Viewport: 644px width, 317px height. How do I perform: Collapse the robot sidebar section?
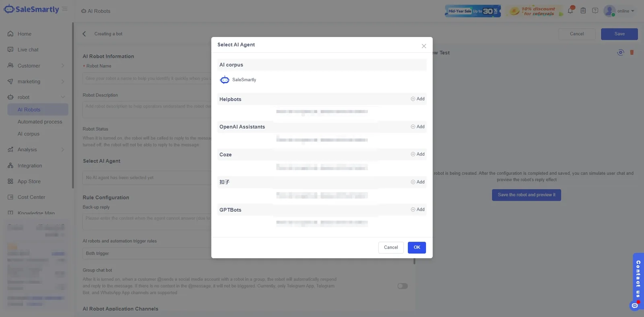pyautogui.click(x=63, y=97)
